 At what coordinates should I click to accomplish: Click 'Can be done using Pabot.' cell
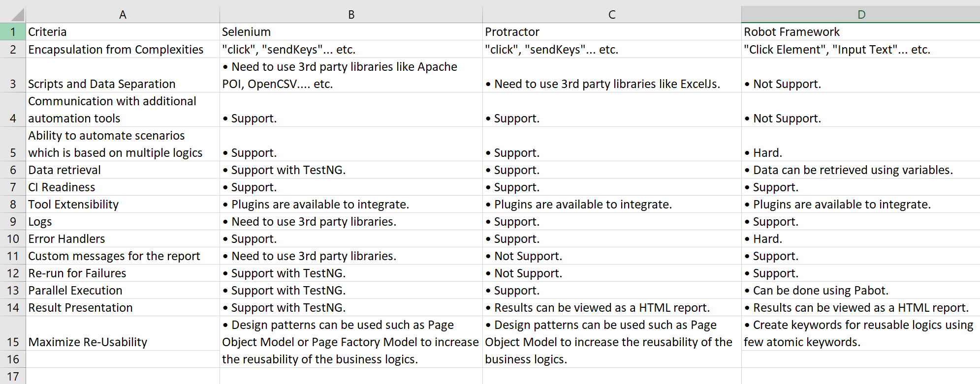[x=861, y=290]
